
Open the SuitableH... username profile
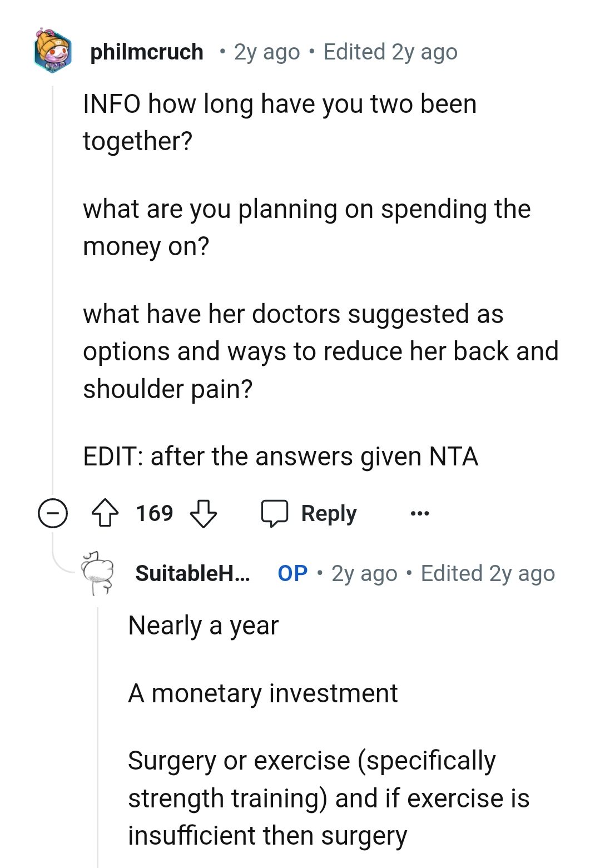point(192,573)
